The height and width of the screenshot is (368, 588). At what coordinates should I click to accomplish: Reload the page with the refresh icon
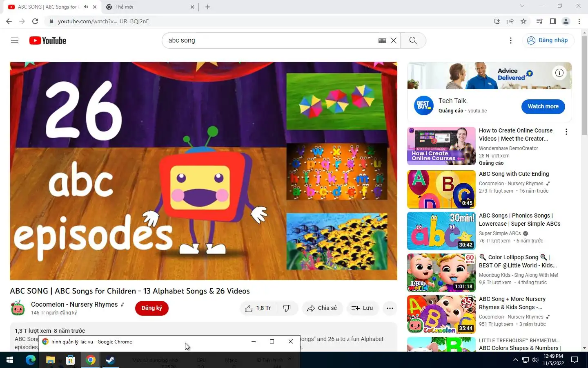tap(35, 21)
